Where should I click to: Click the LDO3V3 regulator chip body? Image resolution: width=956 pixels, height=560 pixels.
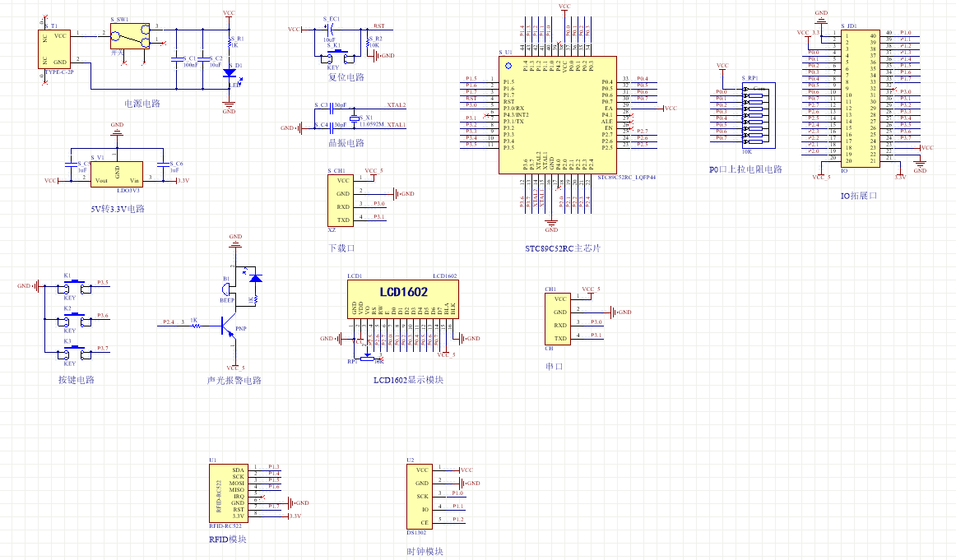(x=117, y=174)
